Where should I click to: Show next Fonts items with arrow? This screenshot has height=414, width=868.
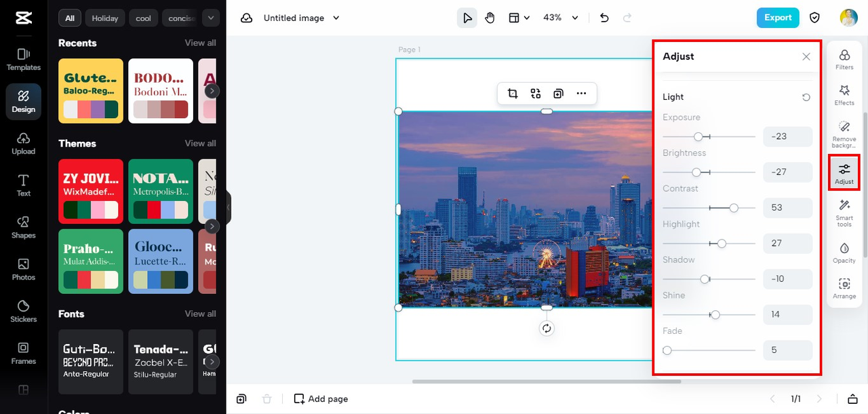point(212,362)
